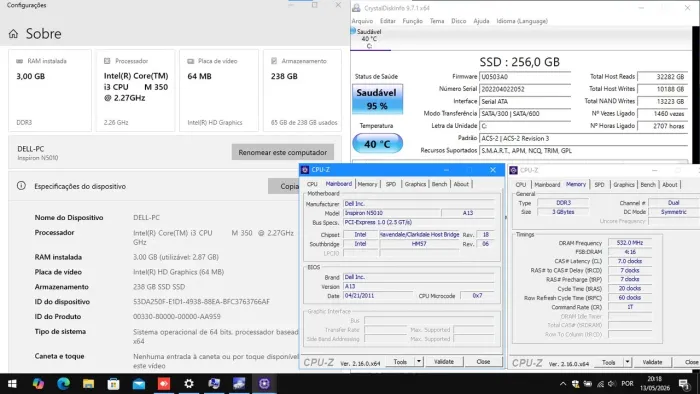Screen dimensions: 700x394
Task: Switch to Mainboard tab in Memory CPU-Z window
Action: [x=547, y=184]
